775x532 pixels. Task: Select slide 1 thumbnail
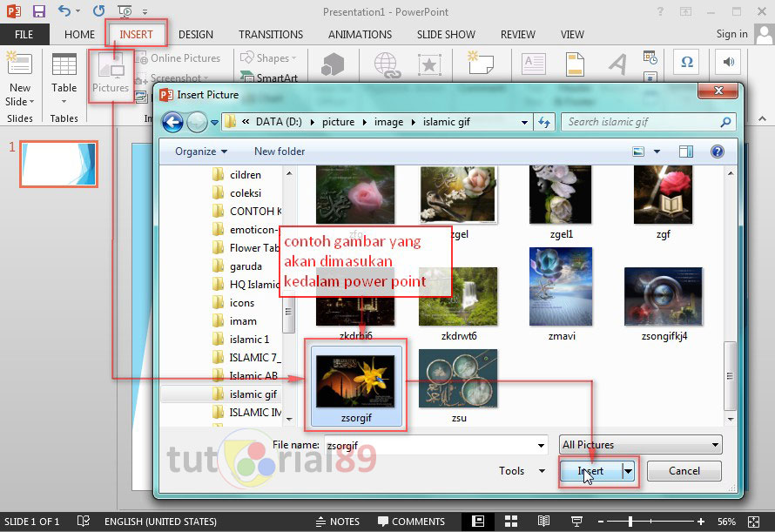click(x=59, y=165)
